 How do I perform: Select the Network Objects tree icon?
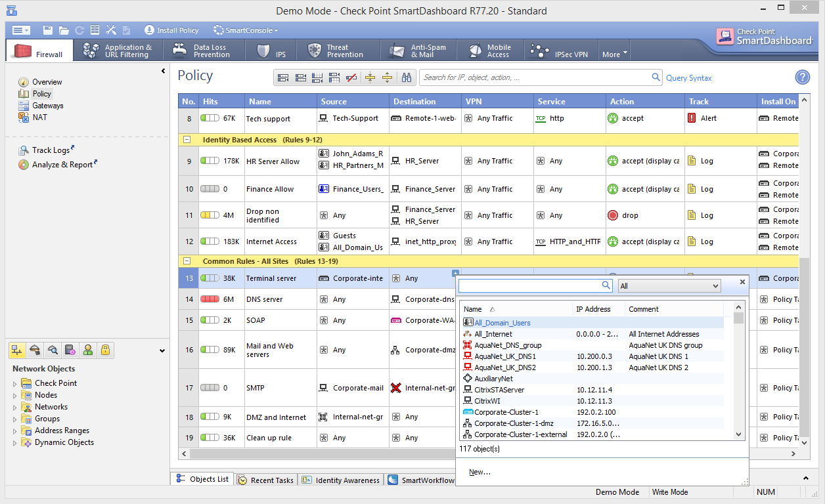pyautogui.click(x=18, y=350)
